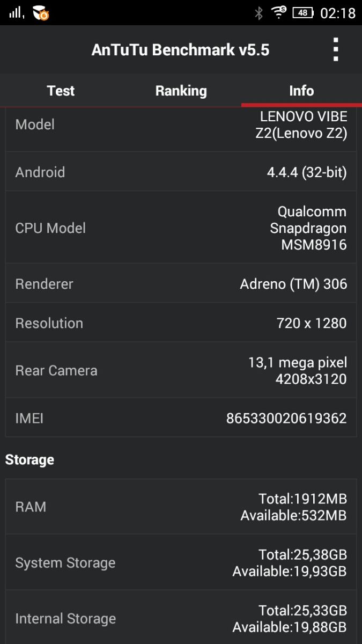This screenshot has height=644, width=362.
Task: Open the Ranking tab
Action: point(181,91)
